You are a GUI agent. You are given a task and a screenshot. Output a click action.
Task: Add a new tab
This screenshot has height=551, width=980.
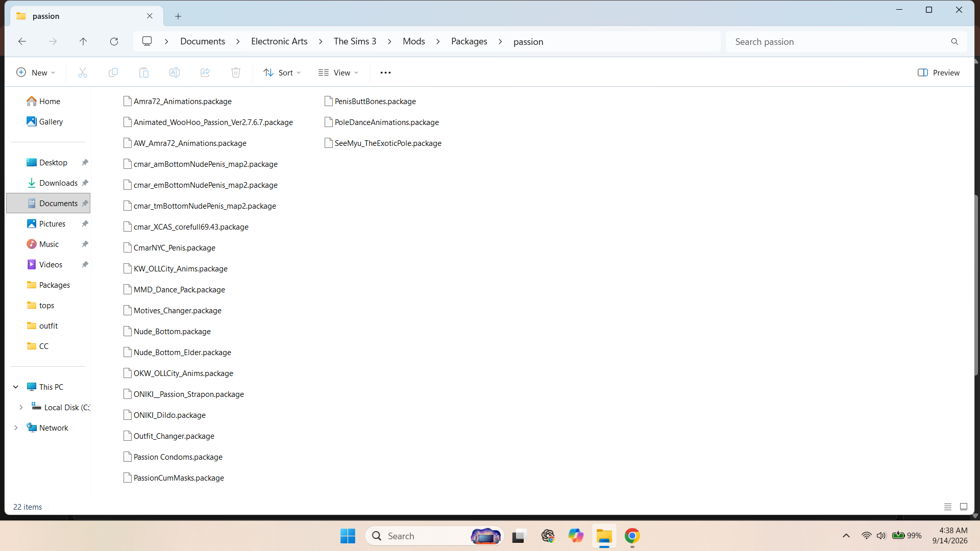(x=178, y=16)
